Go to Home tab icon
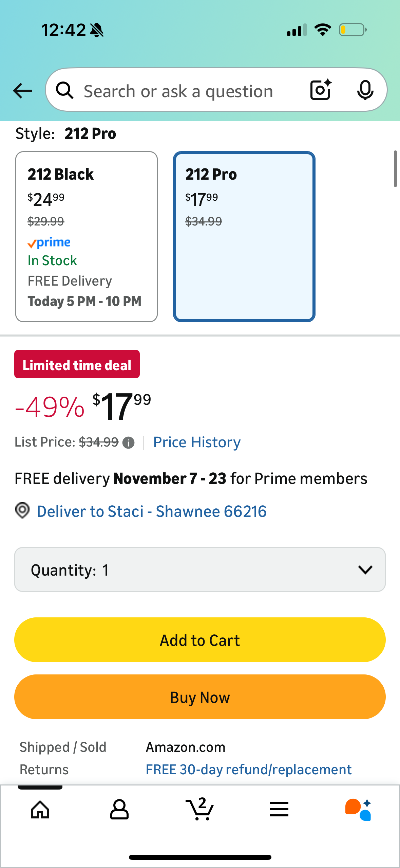 point(40,810)
